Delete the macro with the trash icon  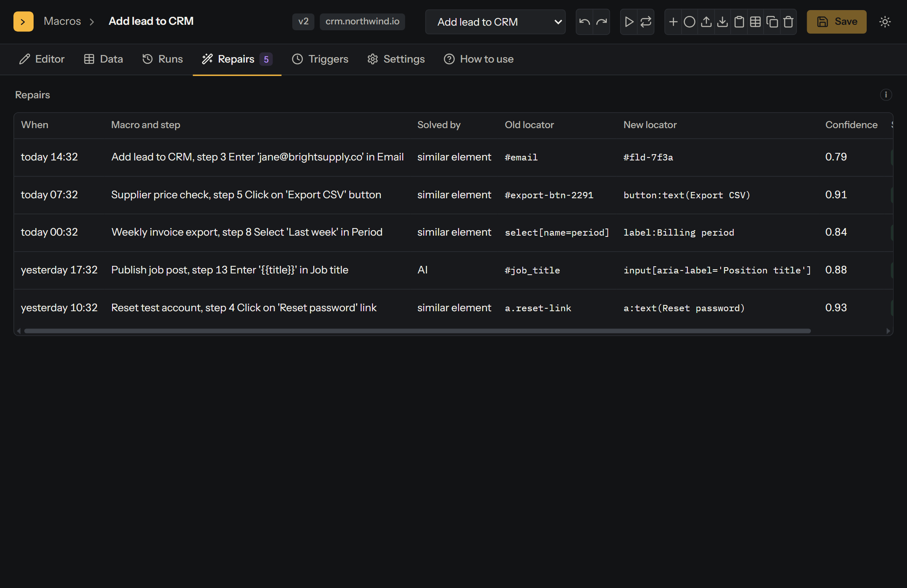[x=788, y=21]
